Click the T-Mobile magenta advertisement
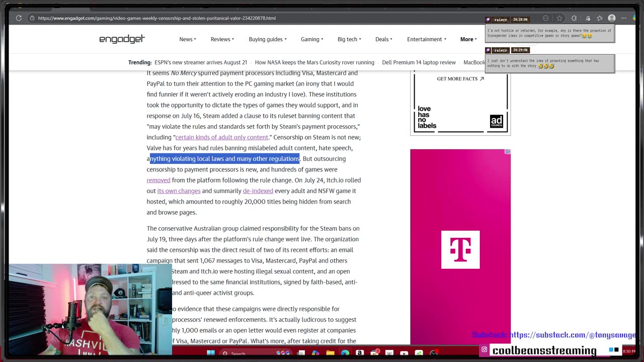 point(460,246)
